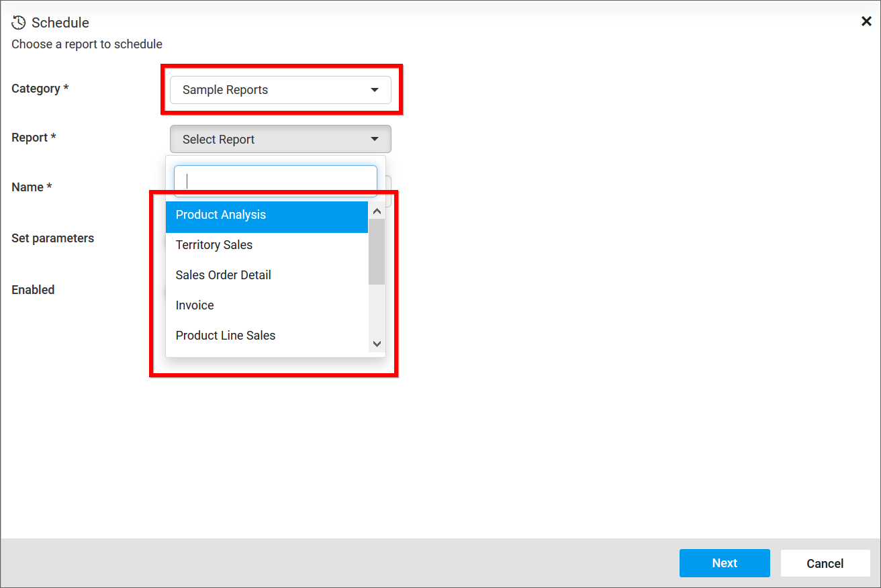This screenshot has height=588, width=881.
Task: Click the 'Name *' label
Action: [x=32, y=187]
